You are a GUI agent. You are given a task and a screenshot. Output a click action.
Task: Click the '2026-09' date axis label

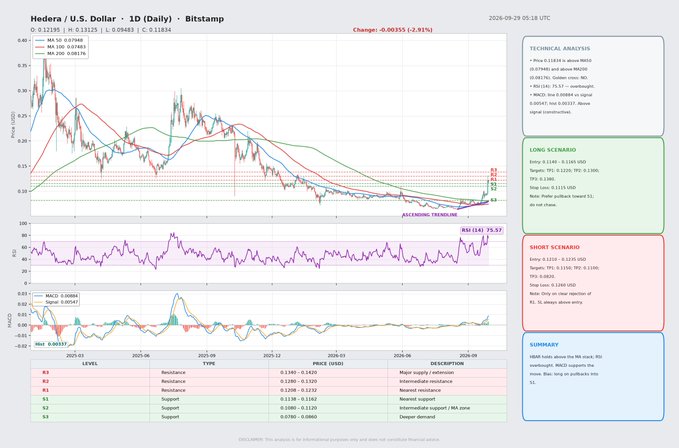(468, 355)
